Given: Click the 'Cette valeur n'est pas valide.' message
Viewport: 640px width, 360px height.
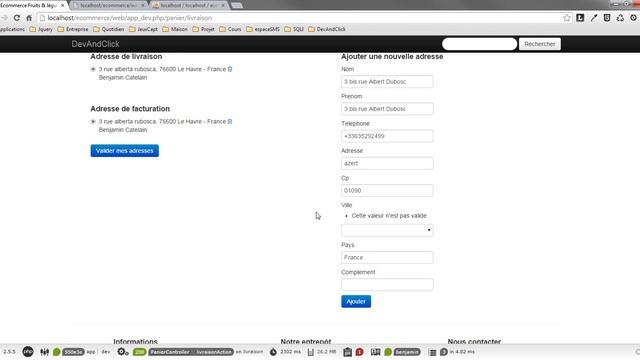Looking at the screenshot, I should tap(389, 216).
